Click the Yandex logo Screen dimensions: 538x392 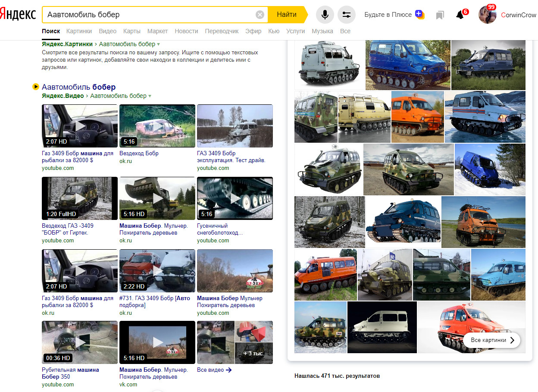coord(18,14)
